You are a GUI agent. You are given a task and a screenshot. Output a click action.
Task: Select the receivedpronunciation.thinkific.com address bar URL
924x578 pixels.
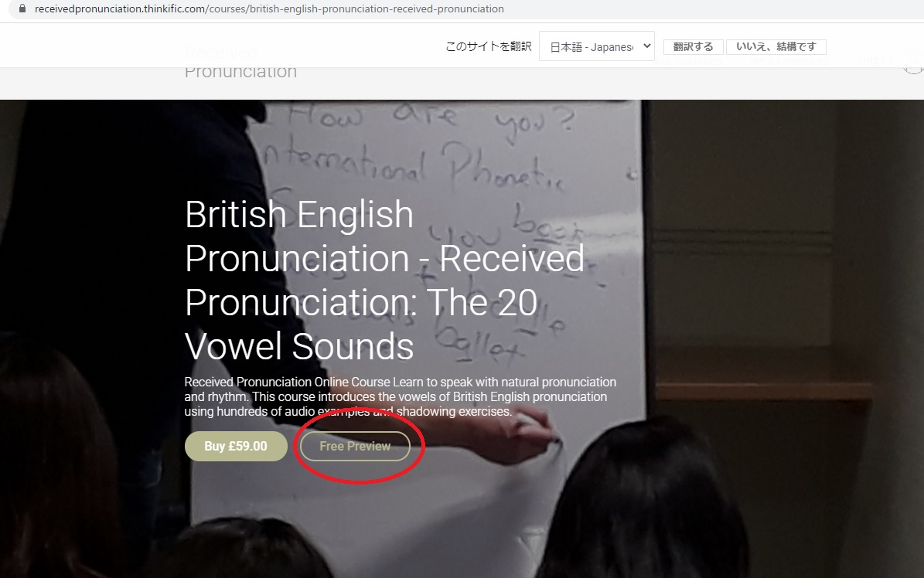269,8
